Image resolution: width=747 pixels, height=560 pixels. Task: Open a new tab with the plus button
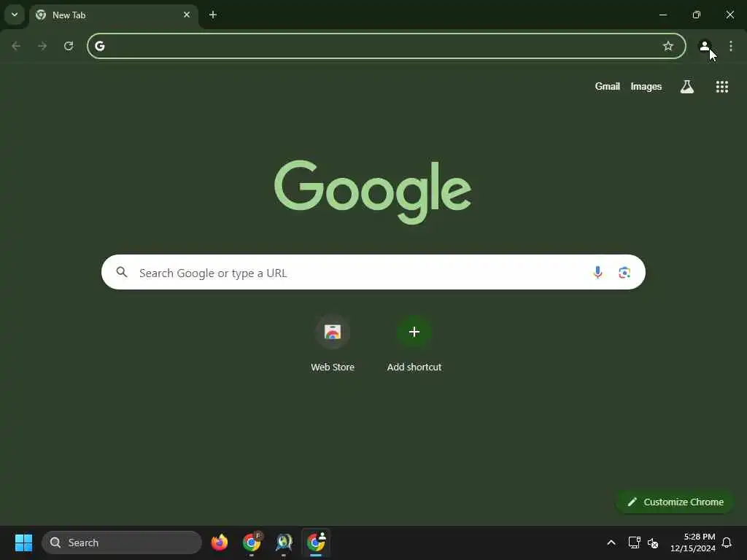point(213,15)
